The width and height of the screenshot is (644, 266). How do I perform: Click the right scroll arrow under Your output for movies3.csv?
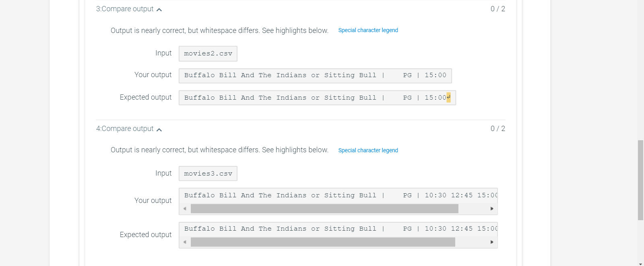coord(491,209)
